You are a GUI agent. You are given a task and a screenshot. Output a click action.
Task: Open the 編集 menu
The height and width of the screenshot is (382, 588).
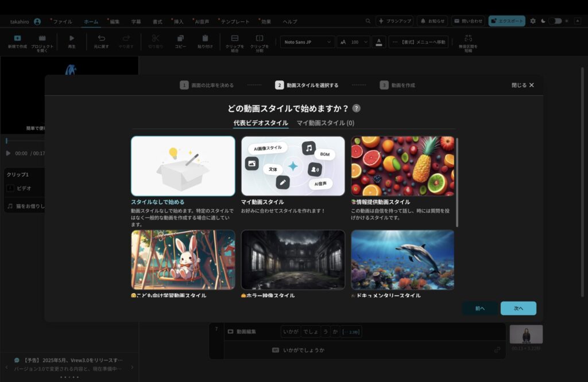(x=115, y=22)
